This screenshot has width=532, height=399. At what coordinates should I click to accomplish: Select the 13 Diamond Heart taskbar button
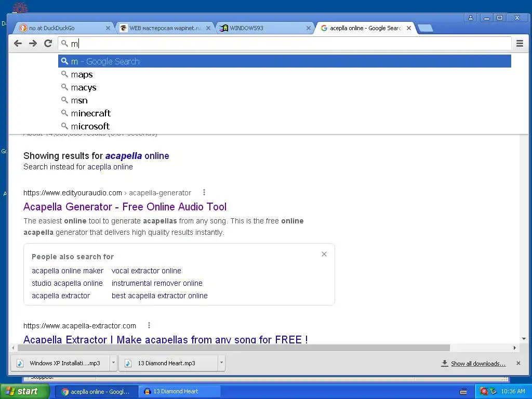tap(179, 392)
